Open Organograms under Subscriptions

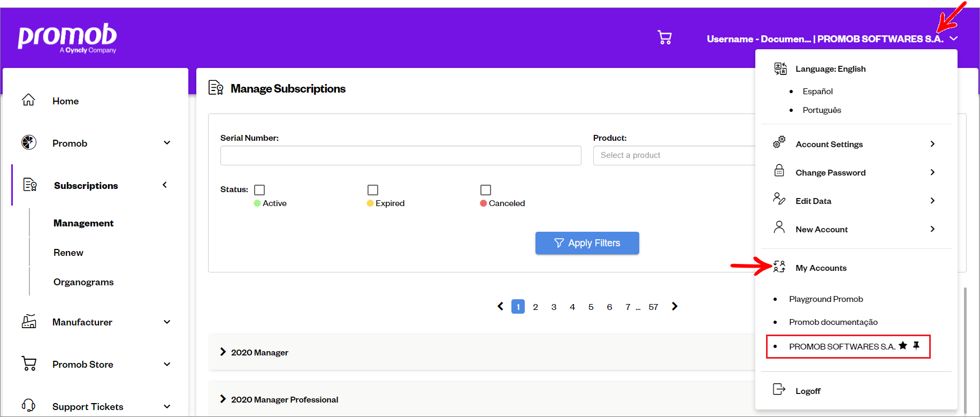(83, 282)
